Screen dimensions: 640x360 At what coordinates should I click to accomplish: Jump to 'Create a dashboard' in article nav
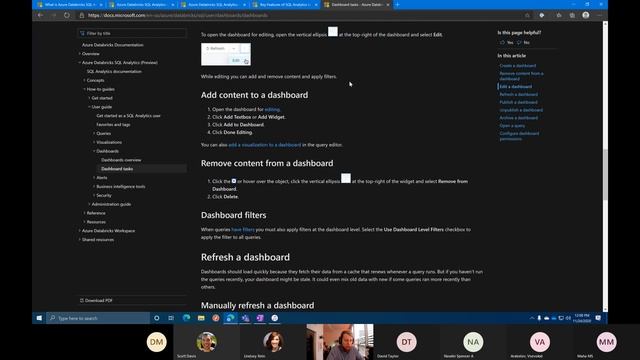pos(518,66)
